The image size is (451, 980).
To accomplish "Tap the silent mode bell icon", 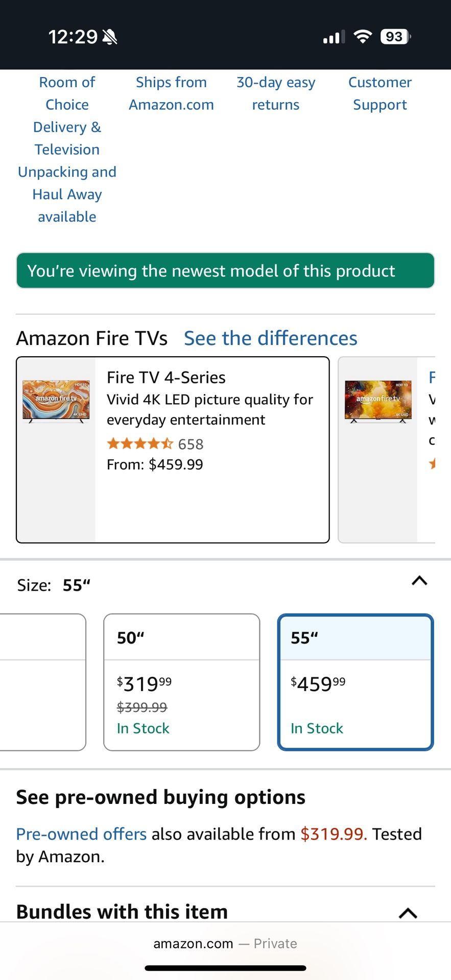I will tap(110, 37).
